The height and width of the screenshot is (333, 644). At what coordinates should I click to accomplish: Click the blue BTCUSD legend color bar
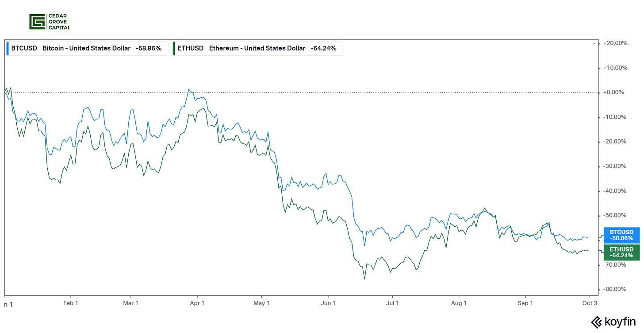coord(8,48)
